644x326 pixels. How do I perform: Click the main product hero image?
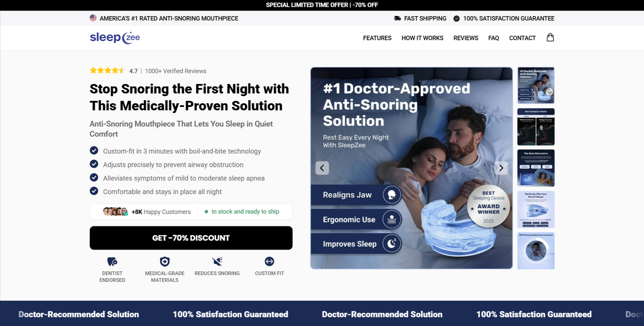point(411,168)
